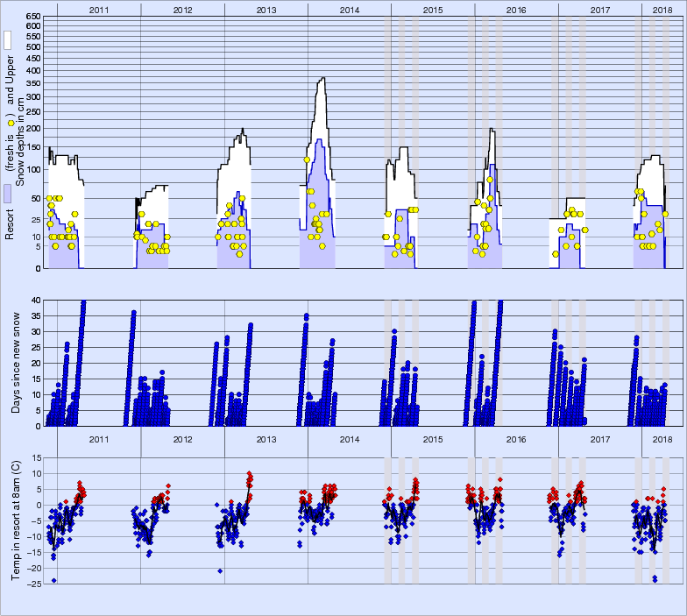Click the 2016 peak of upper snow depth line
Image resolution: width=687 pixels, height=616 pixels.
[492, 130]
